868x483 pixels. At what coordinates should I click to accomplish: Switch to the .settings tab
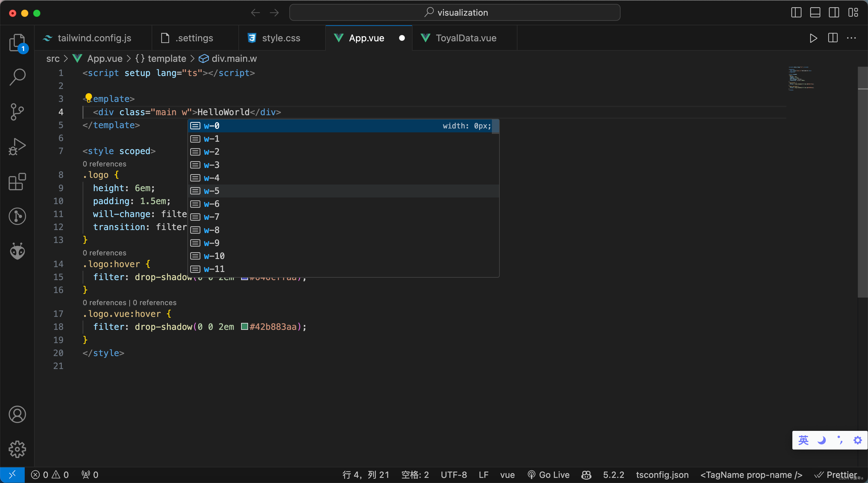coord(195,38)
